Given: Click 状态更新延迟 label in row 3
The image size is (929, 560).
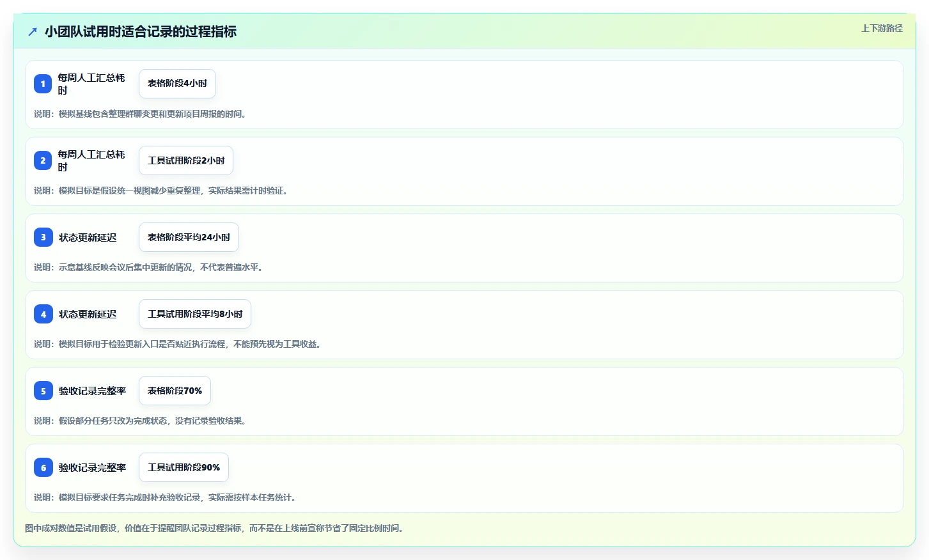Looking at the screenshot, I should click(x=88, y=237).
